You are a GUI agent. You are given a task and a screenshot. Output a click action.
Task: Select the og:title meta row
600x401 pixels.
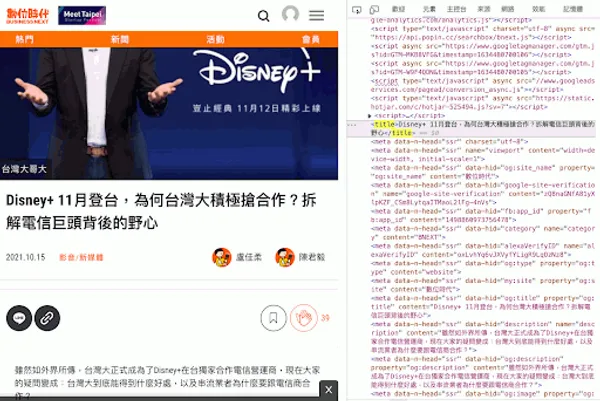483,306
